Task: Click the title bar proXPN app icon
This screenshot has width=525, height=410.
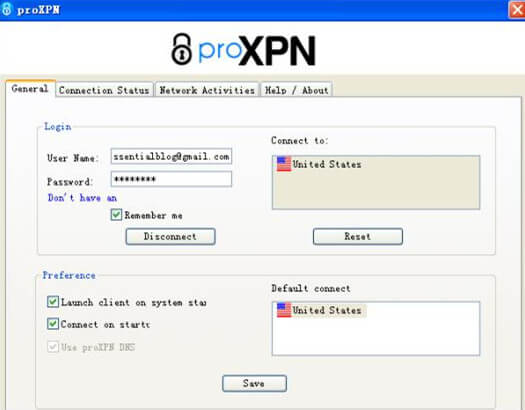Action: click(7, 9)
